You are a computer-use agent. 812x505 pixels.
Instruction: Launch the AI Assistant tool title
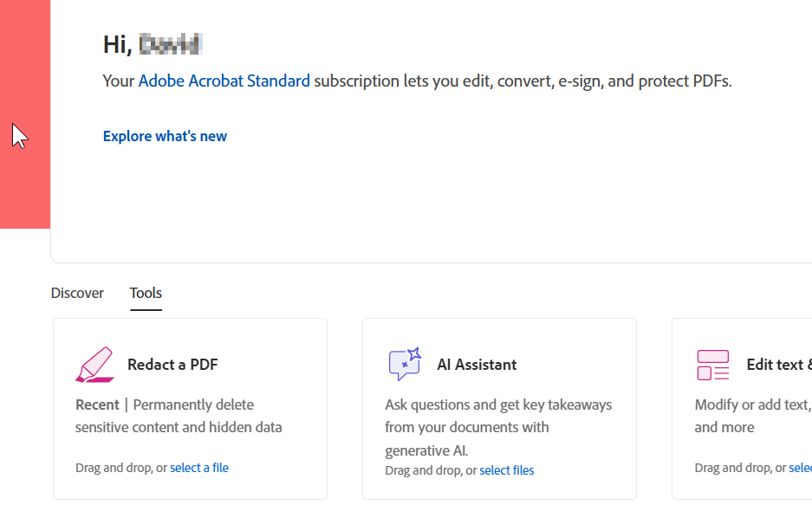(x=477, y=365)
